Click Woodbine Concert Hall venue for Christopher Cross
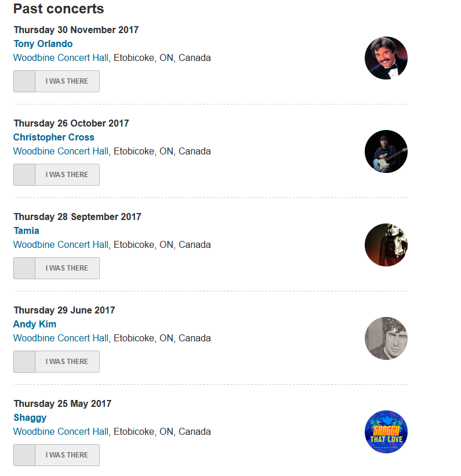 tap(61, 152)
